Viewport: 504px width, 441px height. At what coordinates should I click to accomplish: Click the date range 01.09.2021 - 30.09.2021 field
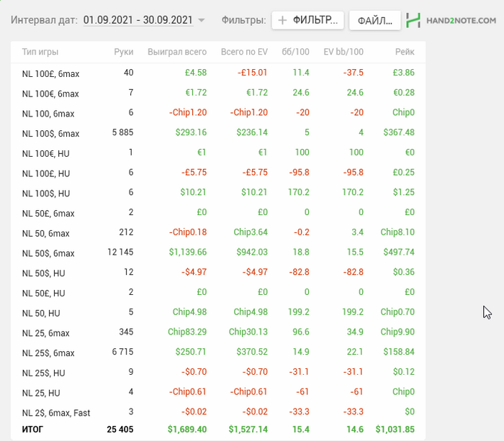(x=138, y=20)
